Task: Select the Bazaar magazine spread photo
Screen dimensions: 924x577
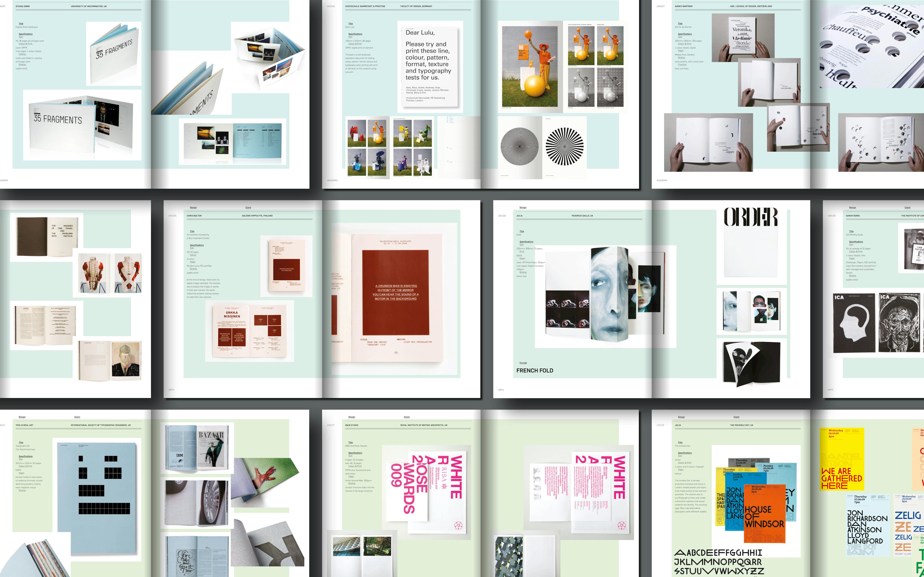Action: pyautogui.click(x=196, y=447)
